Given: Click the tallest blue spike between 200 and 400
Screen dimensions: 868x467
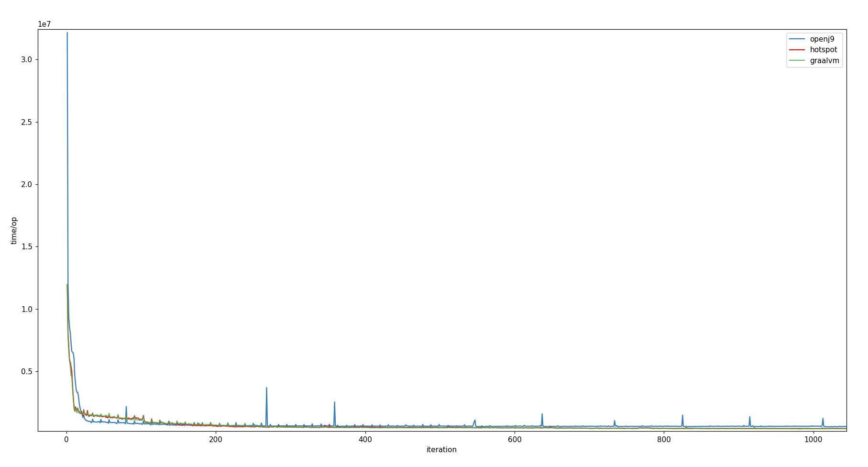Looking at the screenshot, I should (266, 388).
